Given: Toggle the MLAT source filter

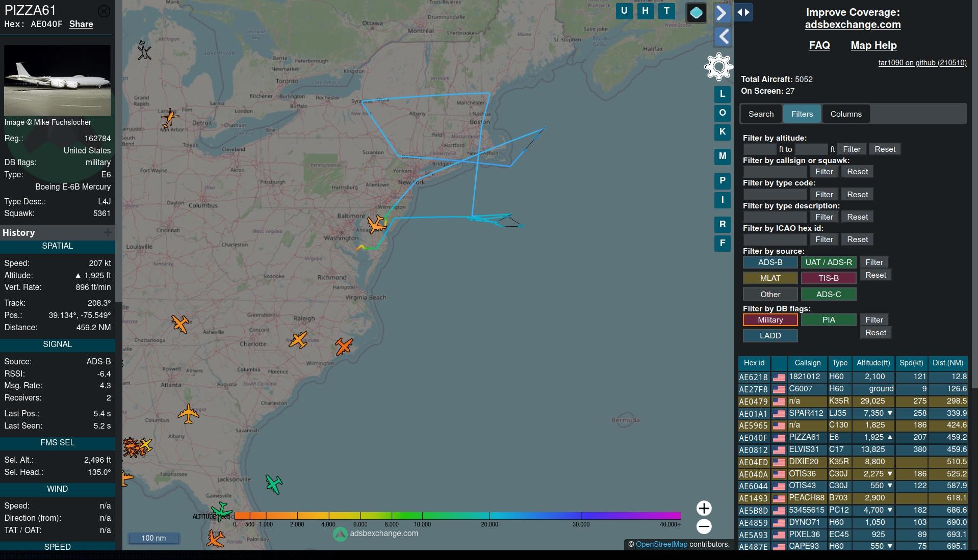Looking at the screenshot, I should 770,278.
